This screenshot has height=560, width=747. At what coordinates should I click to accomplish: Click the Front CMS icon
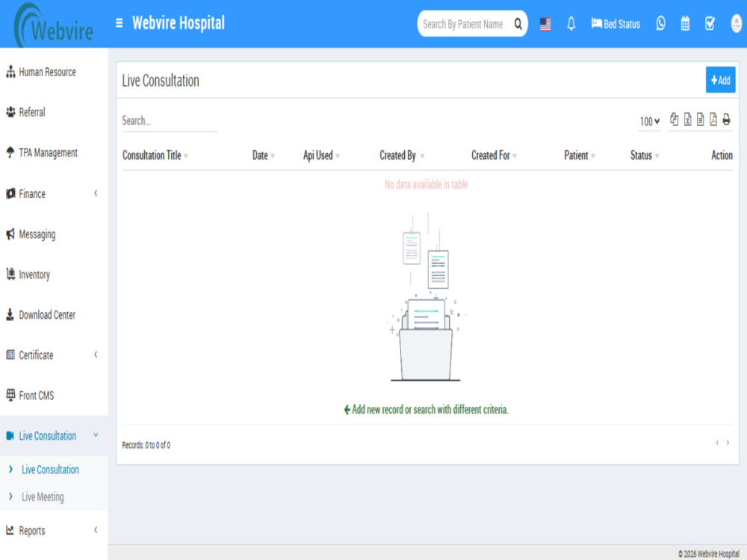(x=10, y=395)
